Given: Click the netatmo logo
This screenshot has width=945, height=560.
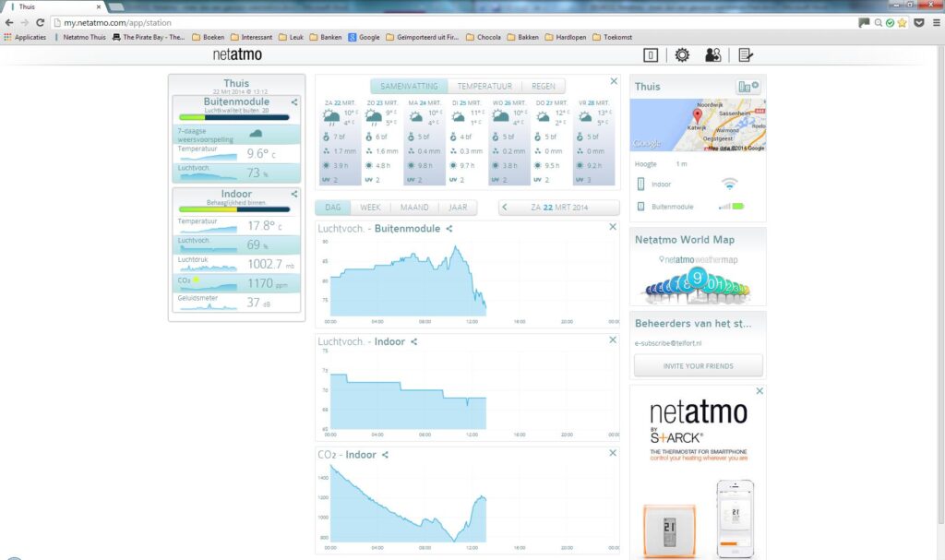Looking at the screenshot, I should click(x=237, y=54).
